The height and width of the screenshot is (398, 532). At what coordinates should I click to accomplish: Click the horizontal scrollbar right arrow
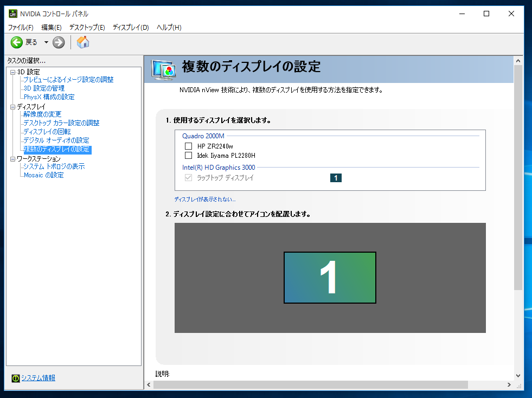click(x=509, y=385)
